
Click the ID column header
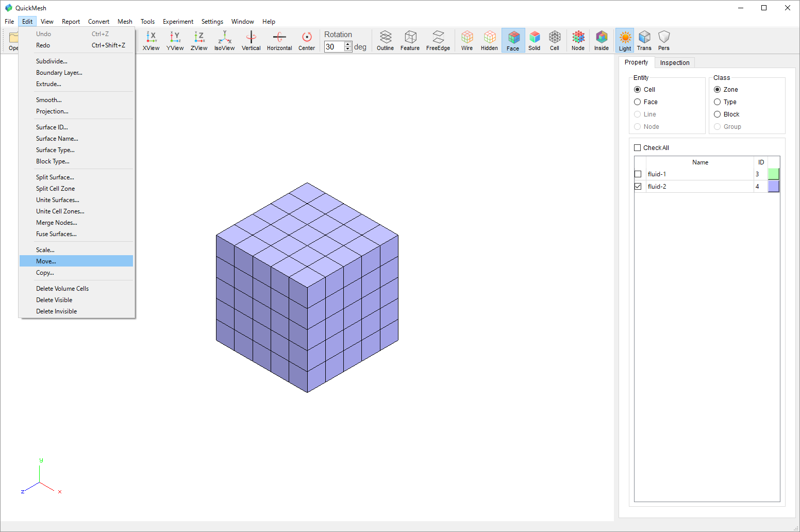pos(761,162)
